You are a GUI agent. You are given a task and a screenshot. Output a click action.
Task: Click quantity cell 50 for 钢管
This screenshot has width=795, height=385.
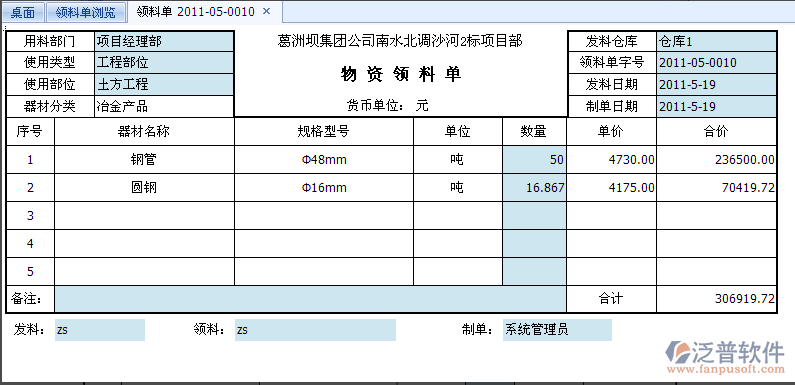point(534,160)
